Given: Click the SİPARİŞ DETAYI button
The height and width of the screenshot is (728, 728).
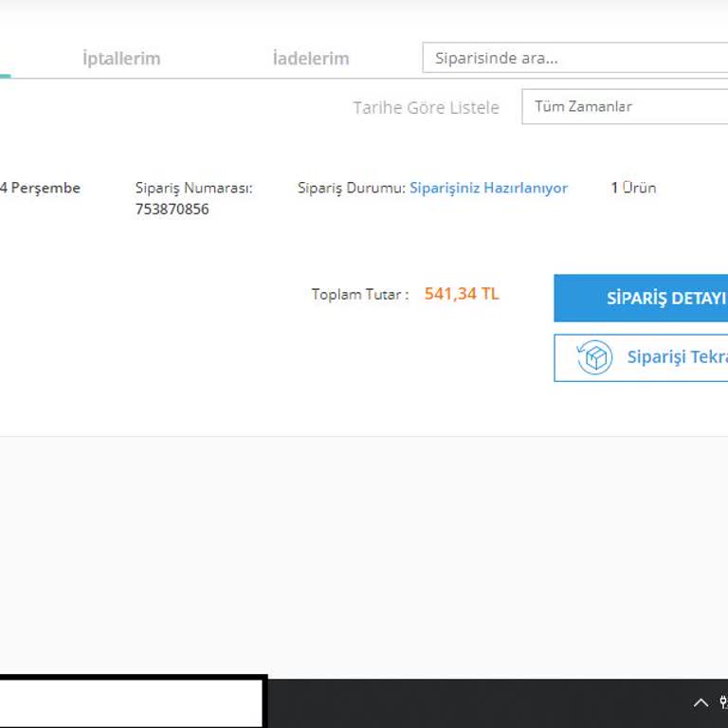Looking at the screenshot, I should pos(641,298).
